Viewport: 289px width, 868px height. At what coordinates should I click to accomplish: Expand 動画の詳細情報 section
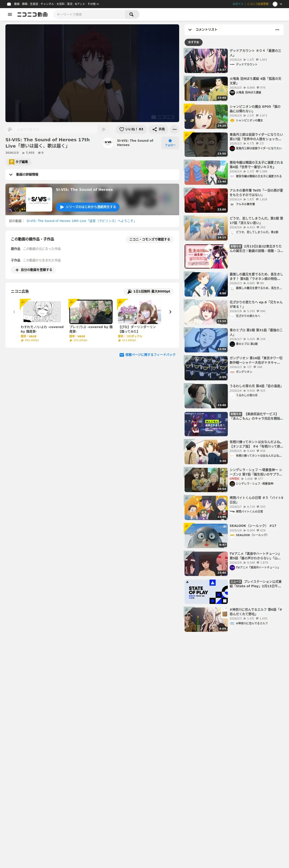click(92, 175)
